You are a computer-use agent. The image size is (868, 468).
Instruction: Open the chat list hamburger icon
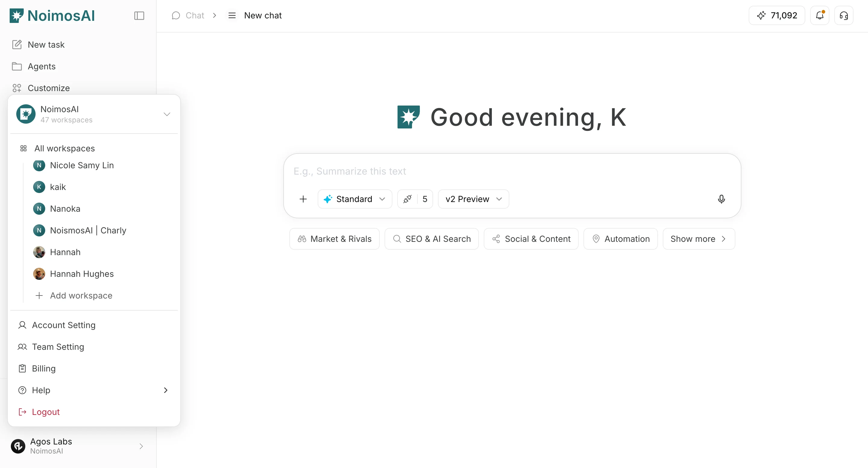pyautogui.click(x=232, y=15)
